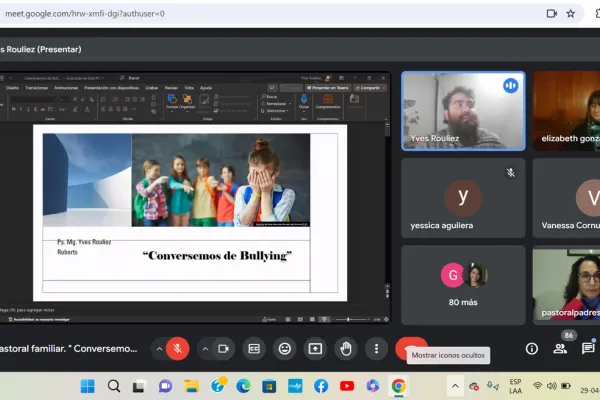Open the Ayuda tab in shared PowerPoint
The height and width of the screenshot is (400, 600).
click(x=206, y=88)
